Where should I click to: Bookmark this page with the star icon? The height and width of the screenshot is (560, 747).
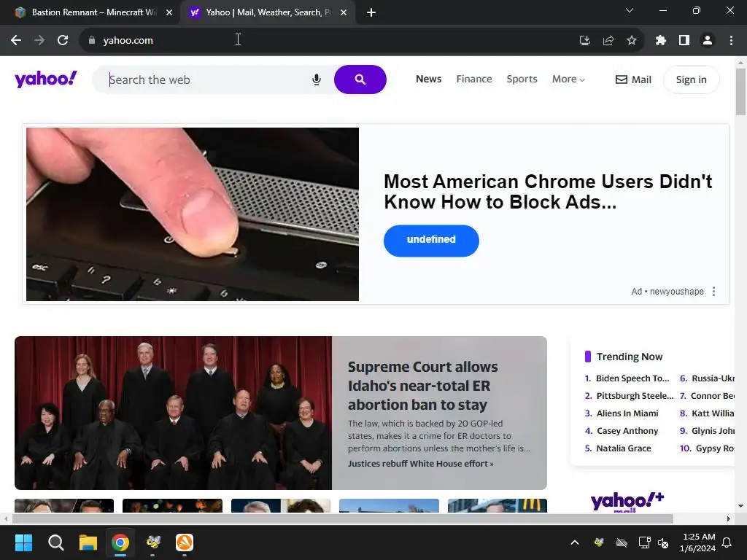(x=632, y=41)
